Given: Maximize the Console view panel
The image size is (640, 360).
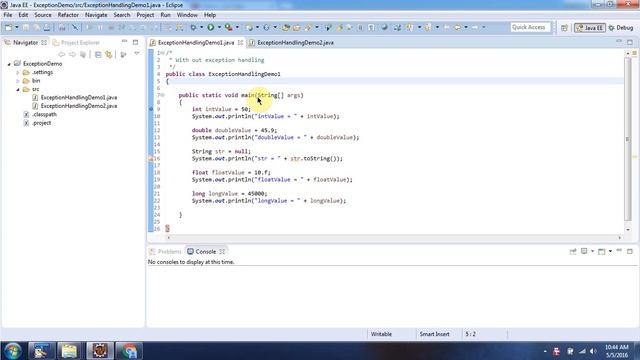Looking at the screenshot, I should 630,251.
